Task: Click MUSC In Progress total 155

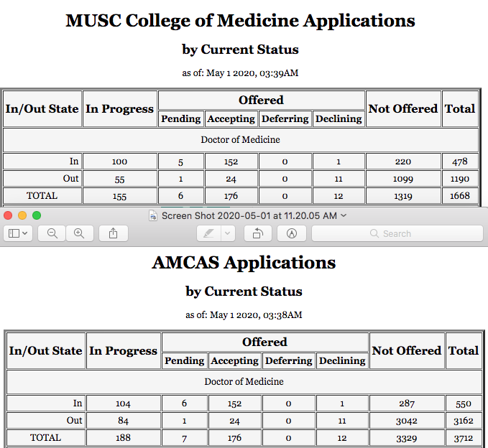Action: tap(120, 196)
